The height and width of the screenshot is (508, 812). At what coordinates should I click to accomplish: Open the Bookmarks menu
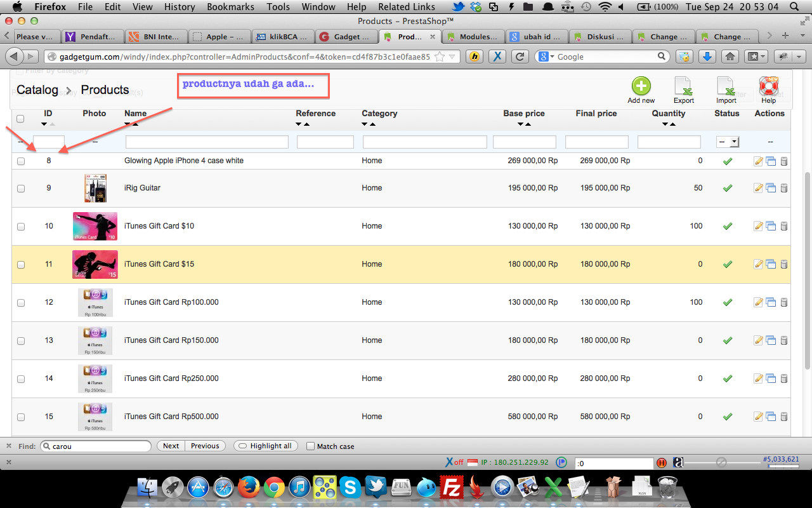click(x=230, y=7)
